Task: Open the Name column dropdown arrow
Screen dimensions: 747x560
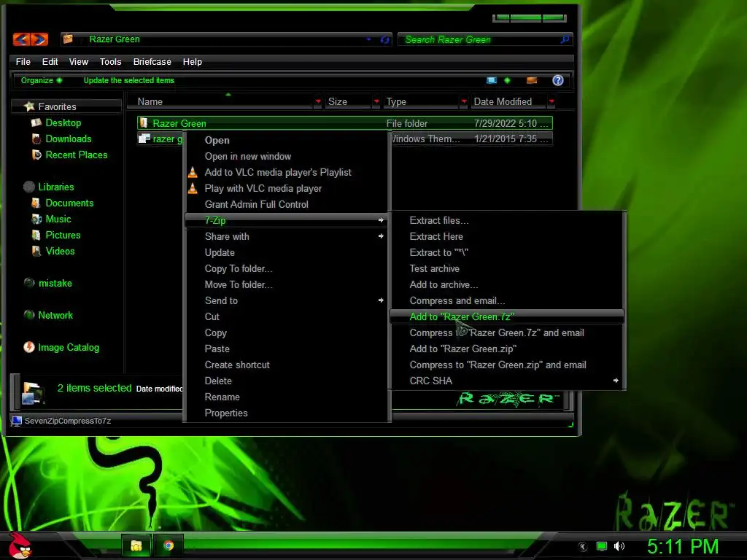Action: coord(318,101)
